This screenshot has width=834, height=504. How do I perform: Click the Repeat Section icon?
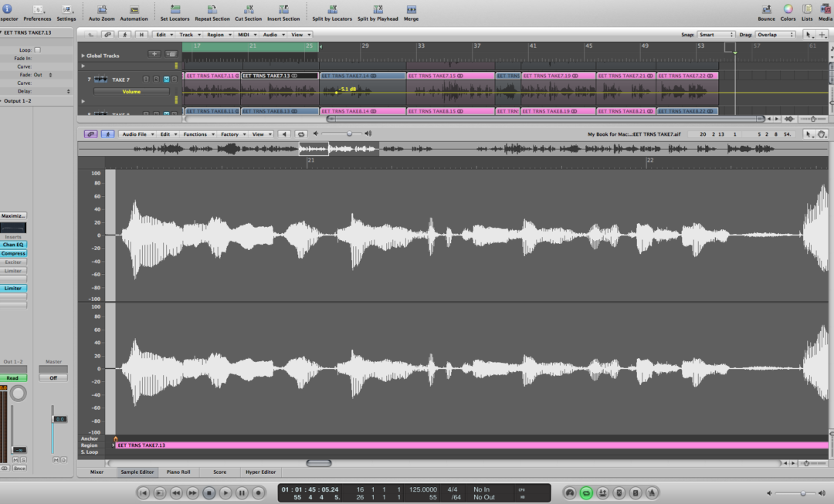pos(212,9)
